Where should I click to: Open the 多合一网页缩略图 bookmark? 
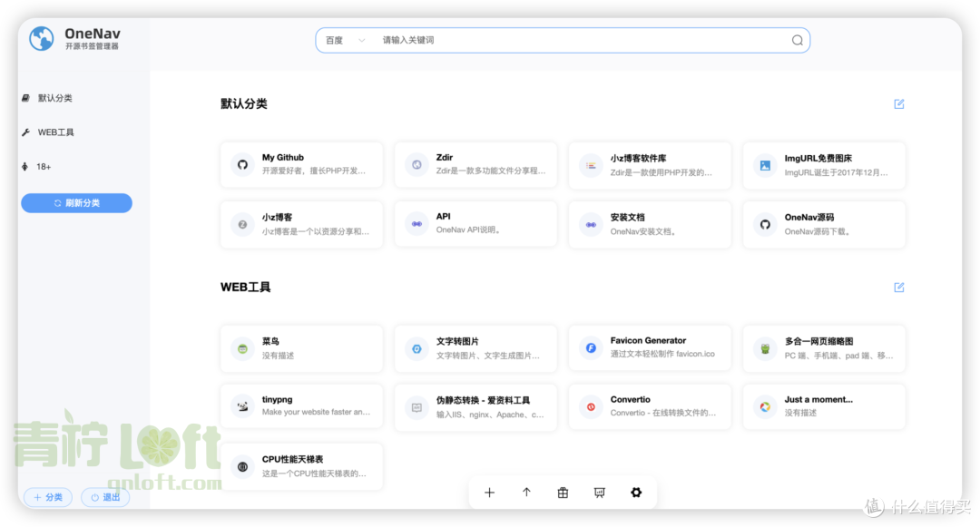click(x=824, y=348)
